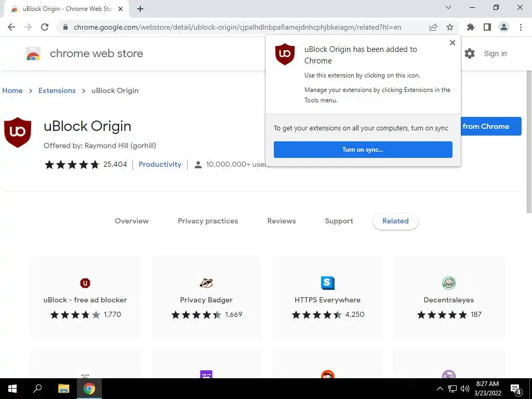Click the 25,404 ratings count

tap(115, 164)
